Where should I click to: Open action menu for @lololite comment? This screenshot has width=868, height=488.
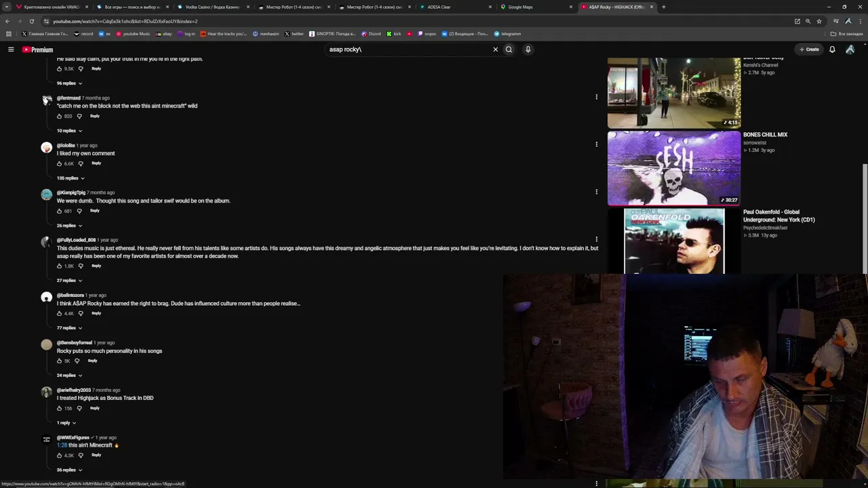click(597, 144)
